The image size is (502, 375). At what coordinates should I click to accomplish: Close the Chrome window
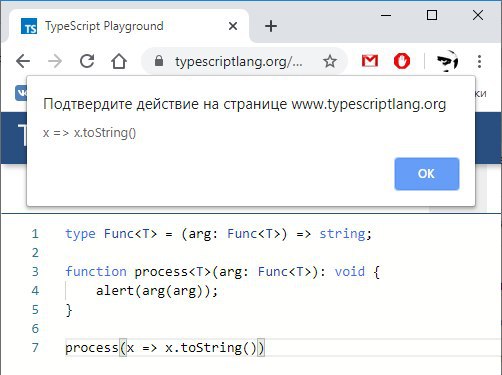click(x=478, y=15)
